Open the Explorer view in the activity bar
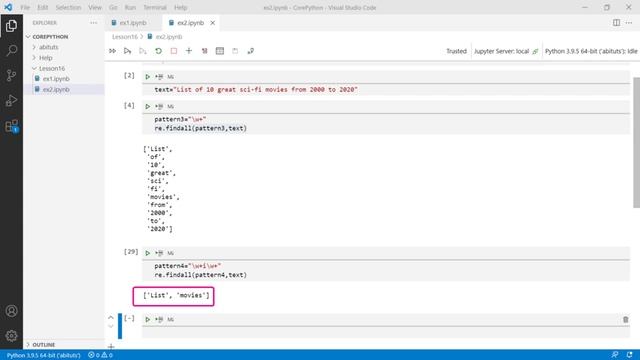This screenshot has height=360, width=640. 11,26
